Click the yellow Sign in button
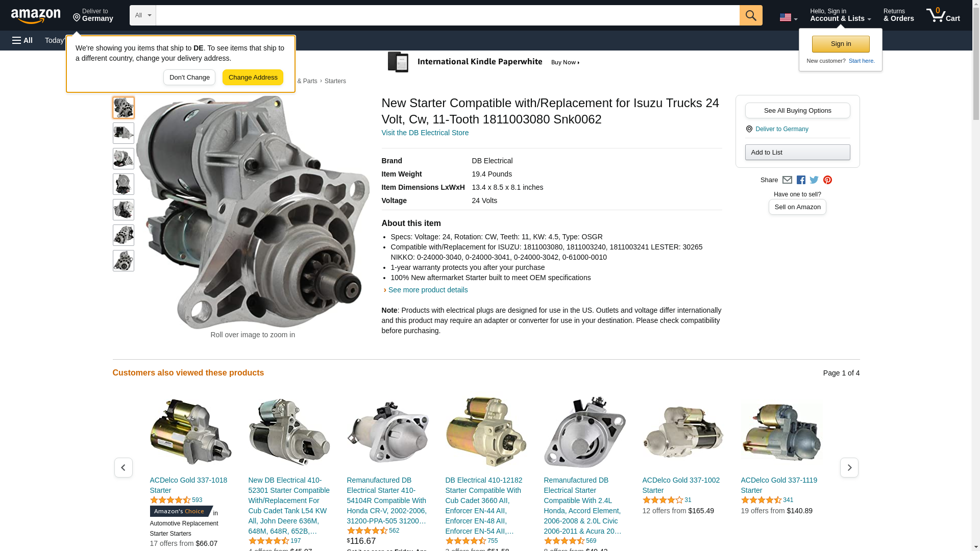This screenshot has width=980, height=551. click(x=840, y=44)
